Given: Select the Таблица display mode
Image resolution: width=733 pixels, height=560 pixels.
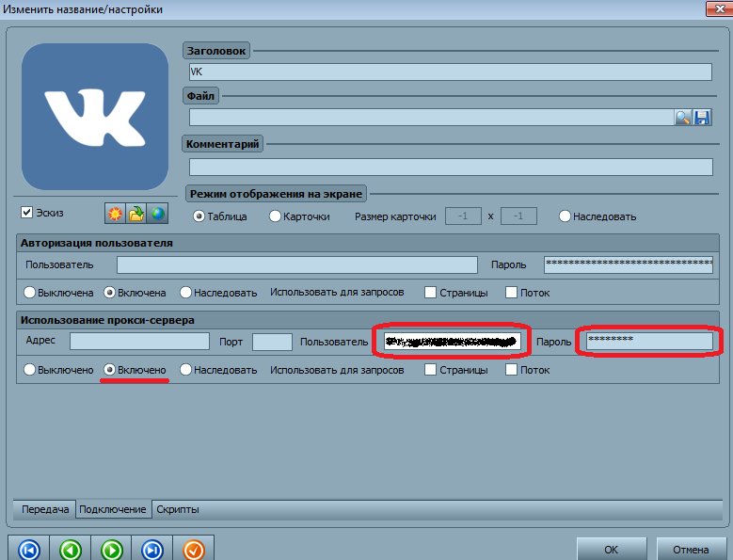Looking at the screenshot, I should click(199, 216).
